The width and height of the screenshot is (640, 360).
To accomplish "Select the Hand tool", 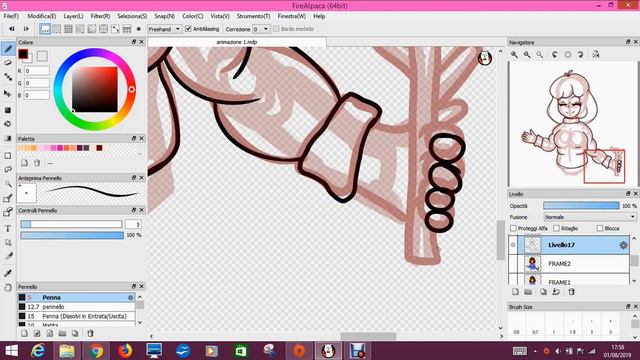I will pos(8,287).
